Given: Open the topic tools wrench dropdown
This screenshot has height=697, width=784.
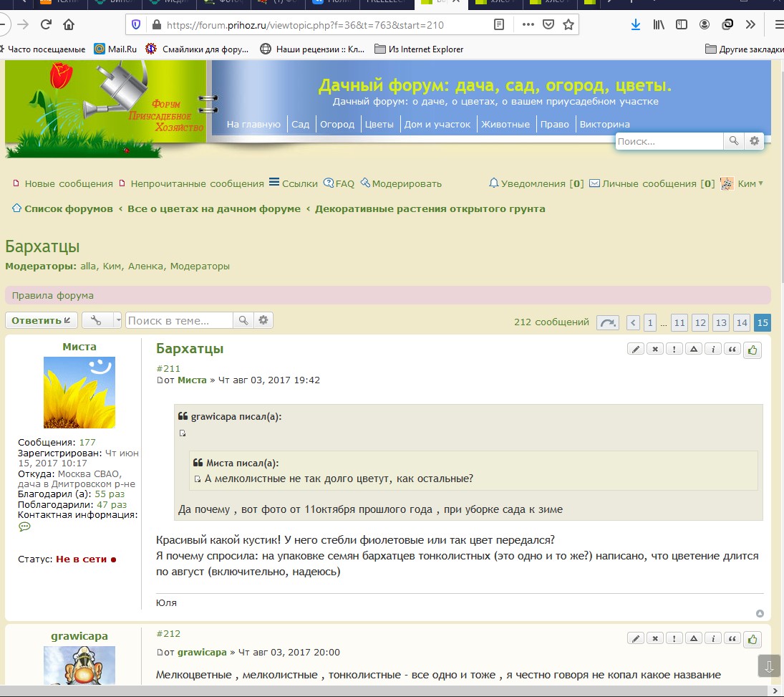Looking at the screenshot, I should click(102, 320).
